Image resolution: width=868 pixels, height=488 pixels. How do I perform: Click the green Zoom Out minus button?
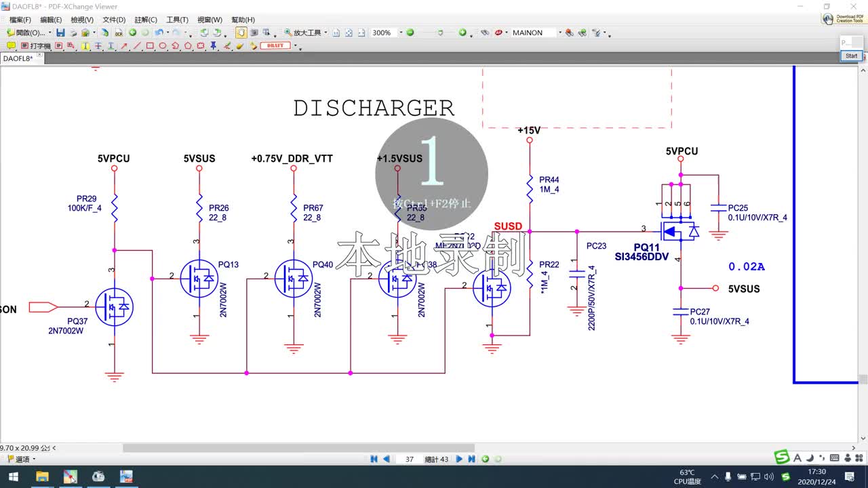click(410, 33)
